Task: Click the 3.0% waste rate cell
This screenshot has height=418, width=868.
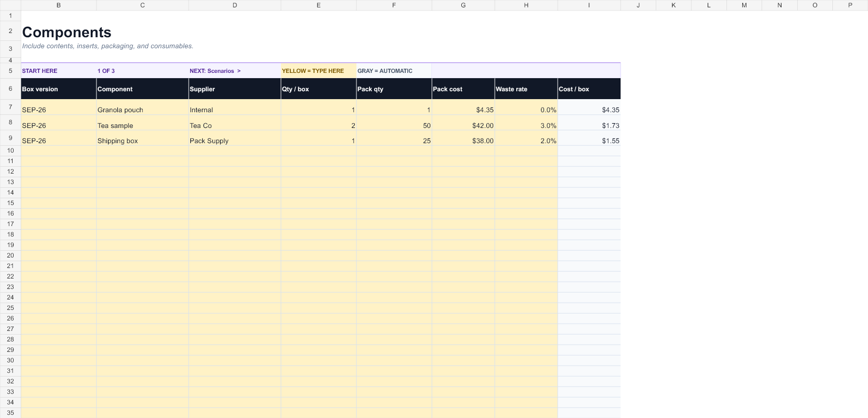Action: point(526,123)
